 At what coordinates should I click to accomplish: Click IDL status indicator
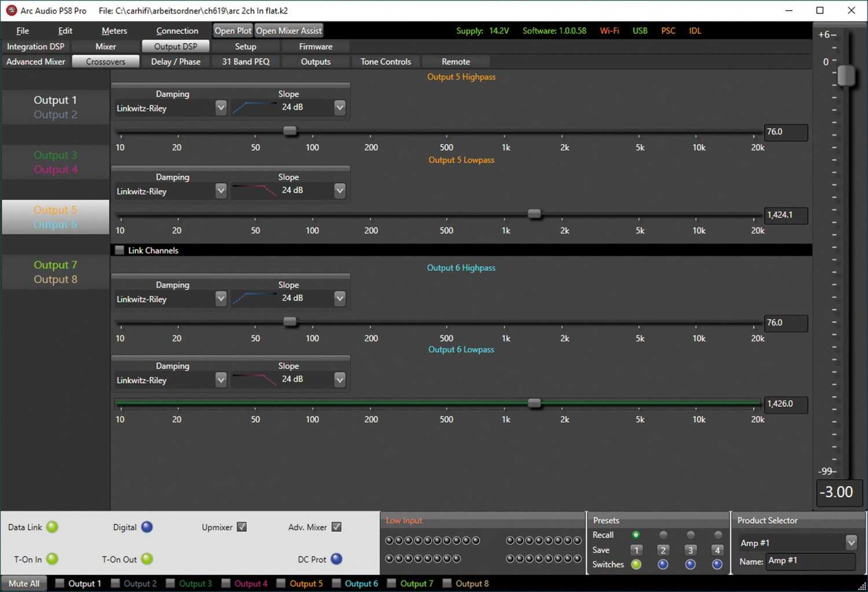pos(695,31)
